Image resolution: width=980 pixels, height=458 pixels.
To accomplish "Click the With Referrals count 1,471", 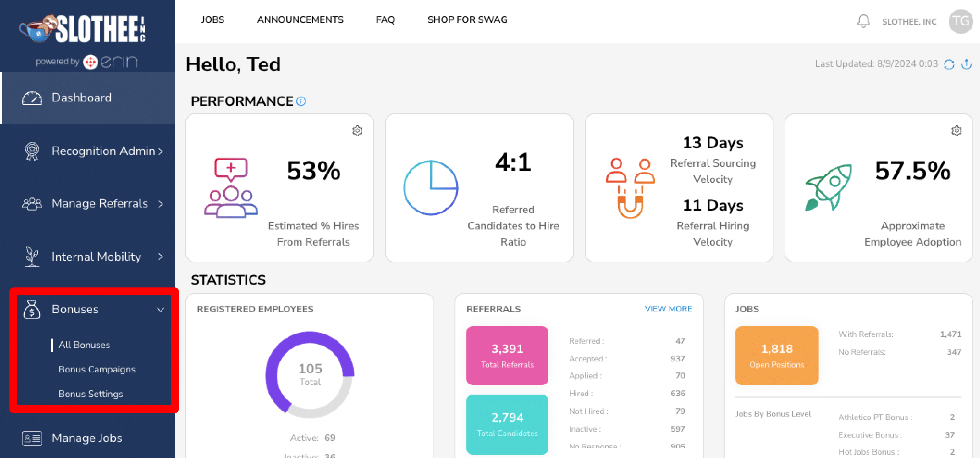I will 950,334.
